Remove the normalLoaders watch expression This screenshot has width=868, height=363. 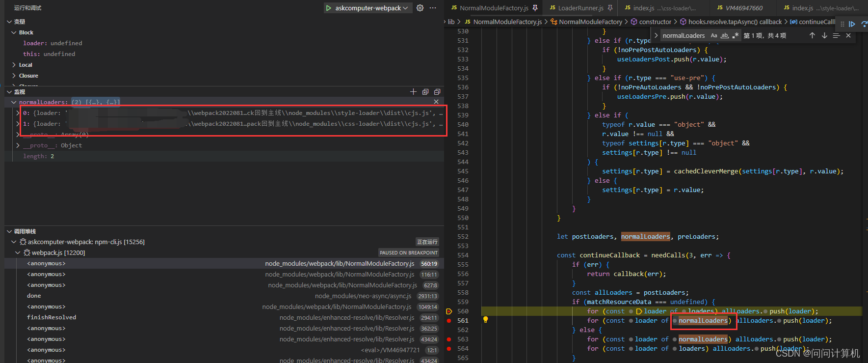pos(436,102)
